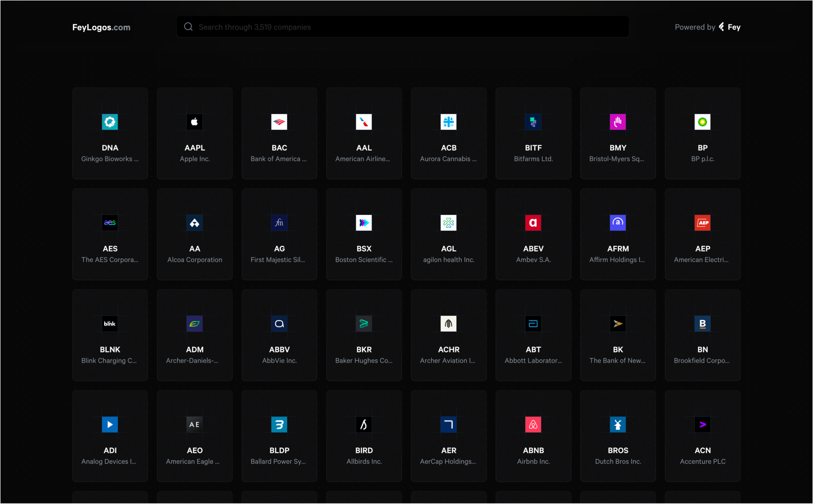Select the 'Dutch Bros Inc.' label
This screenshot has width=813, height=504.
coord(618,461)
